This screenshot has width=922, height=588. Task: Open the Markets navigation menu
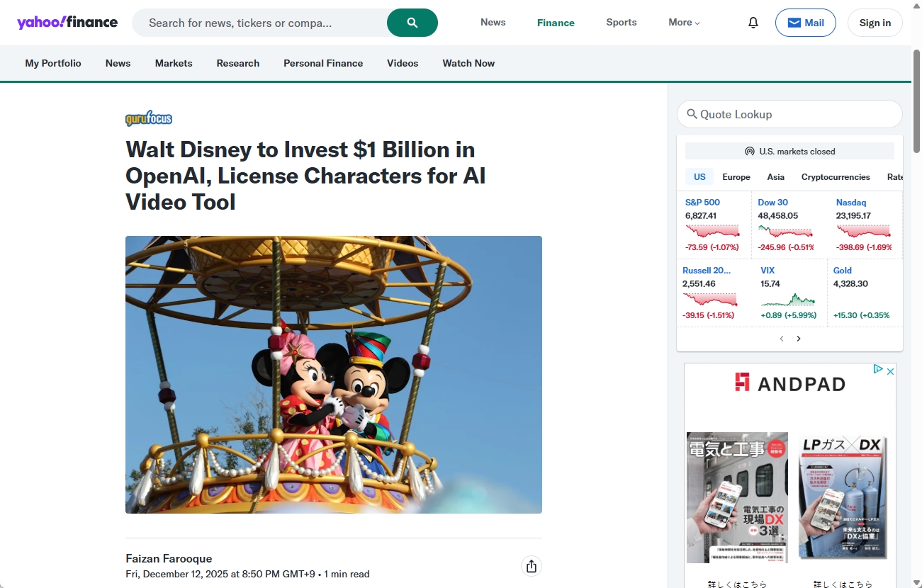click(x=174, y=63)
